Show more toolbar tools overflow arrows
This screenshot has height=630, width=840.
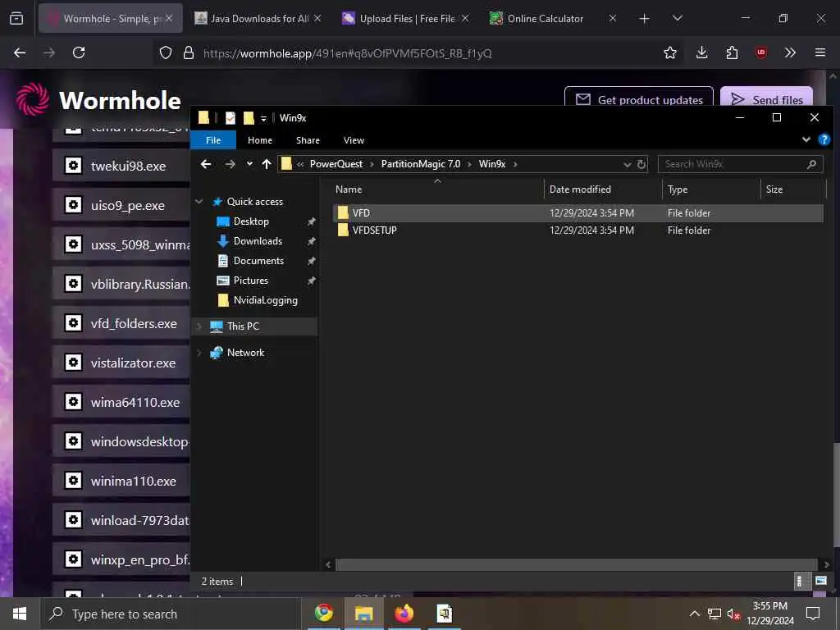[x=790, y=52]
